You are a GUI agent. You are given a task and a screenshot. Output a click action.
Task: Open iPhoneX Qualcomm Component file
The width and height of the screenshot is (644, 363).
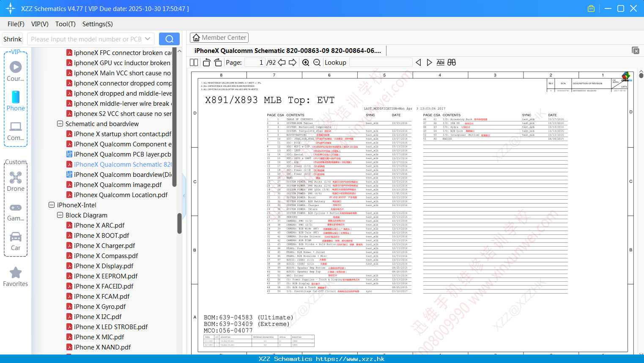[119, 144]
